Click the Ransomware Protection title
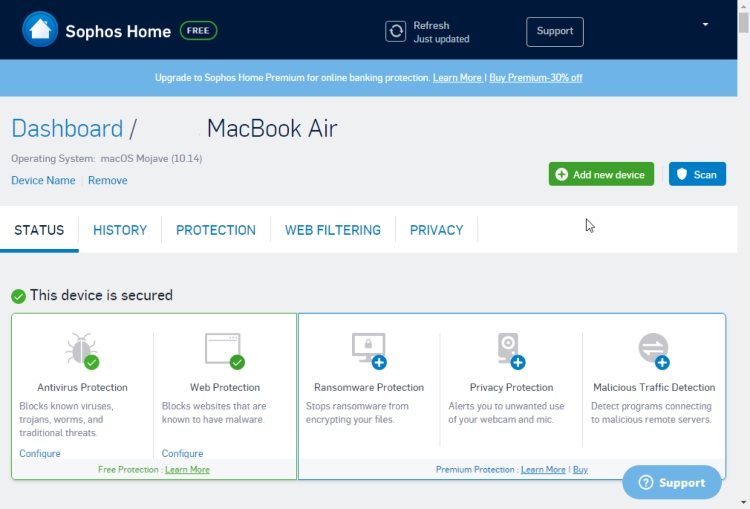The image size is (750, 509). tap(369, 387)
